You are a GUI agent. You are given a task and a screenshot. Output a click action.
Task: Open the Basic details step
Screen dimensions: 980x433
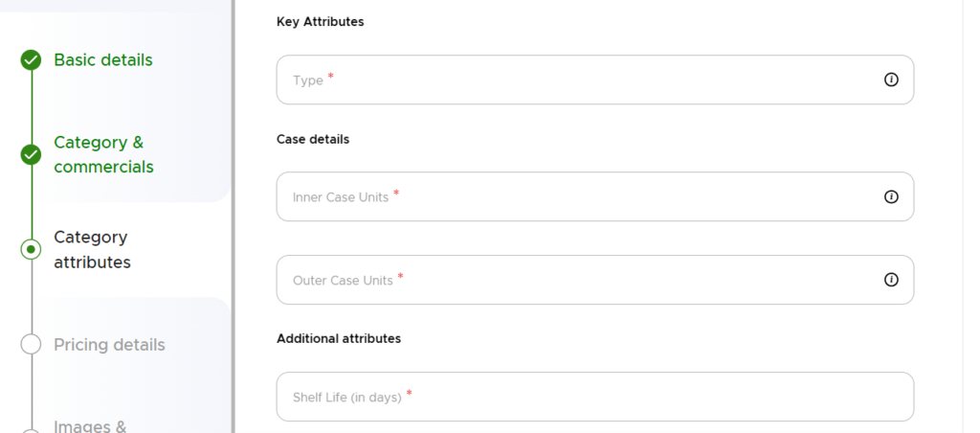102,59
